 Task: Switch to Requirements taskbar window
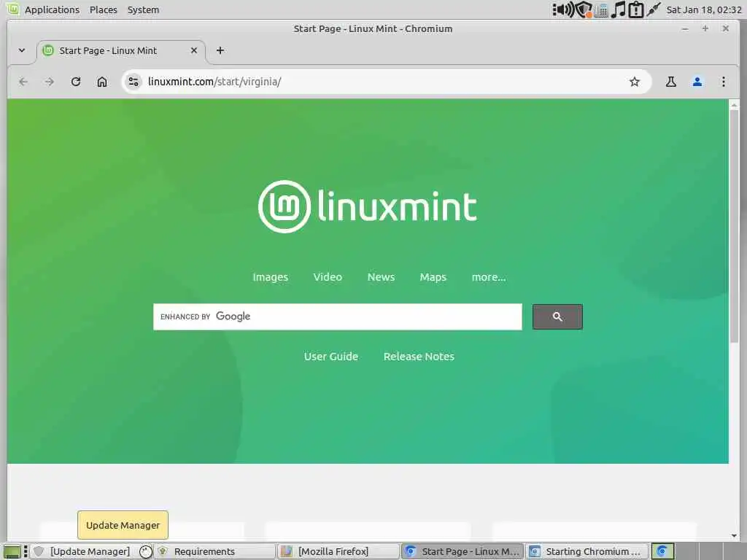pyautogui.click(x=215, y=551)
